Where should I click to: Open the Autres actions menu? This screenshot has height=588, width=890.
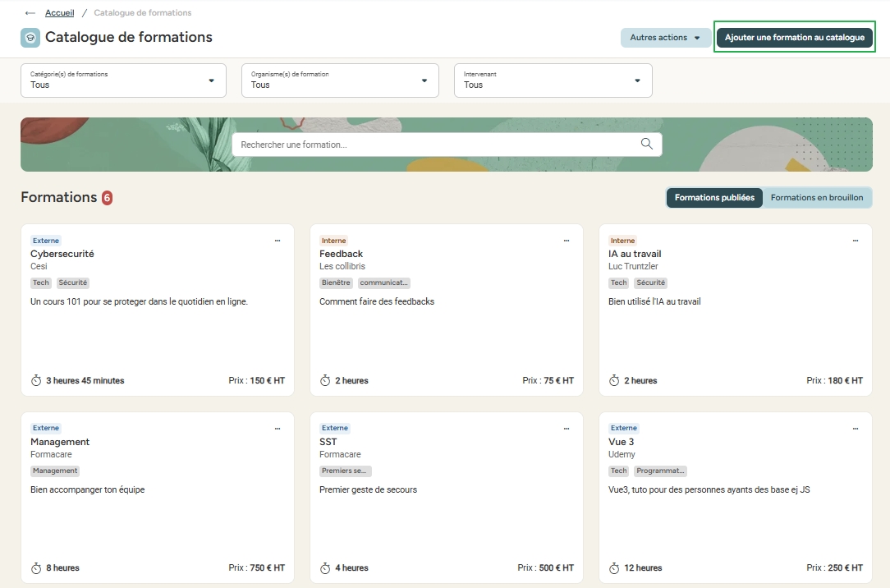click(665, 38)
